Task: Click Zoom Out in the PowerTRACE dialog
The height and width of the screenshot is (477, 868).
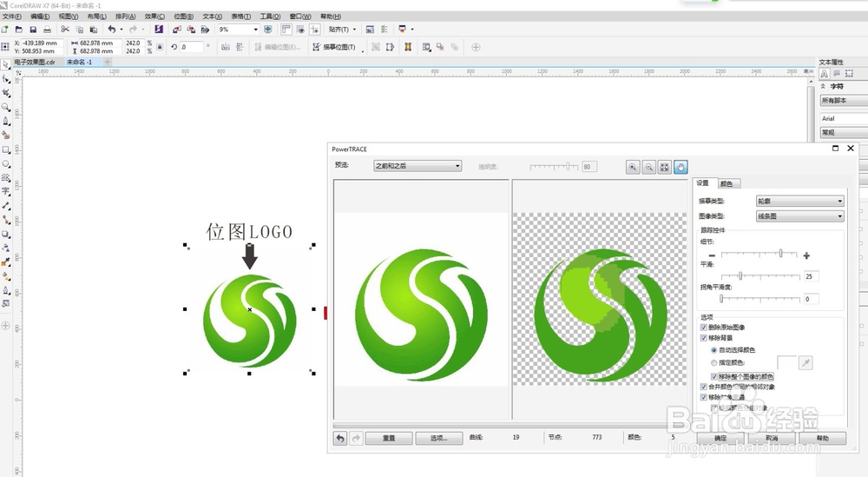Action: (x=648, y=167)
